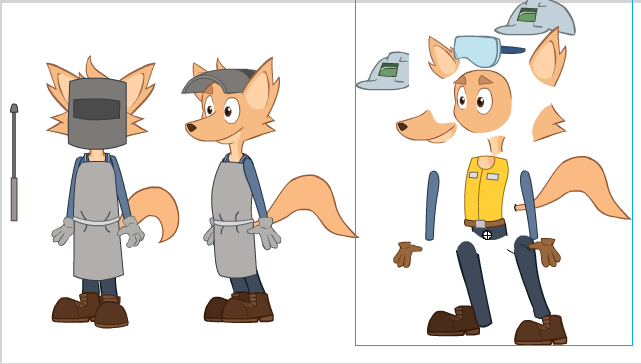Select the right brown glove of rig

coord(546,252)
